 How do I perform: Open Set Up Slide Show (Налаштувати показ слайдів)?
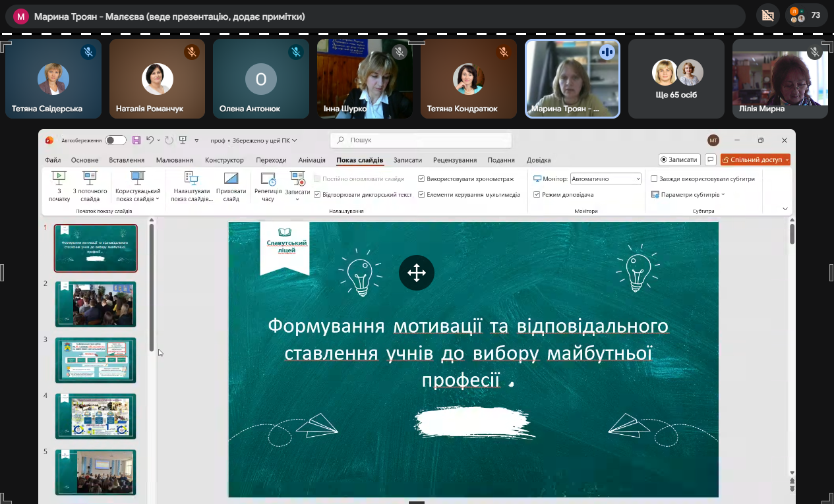point(191,185)
